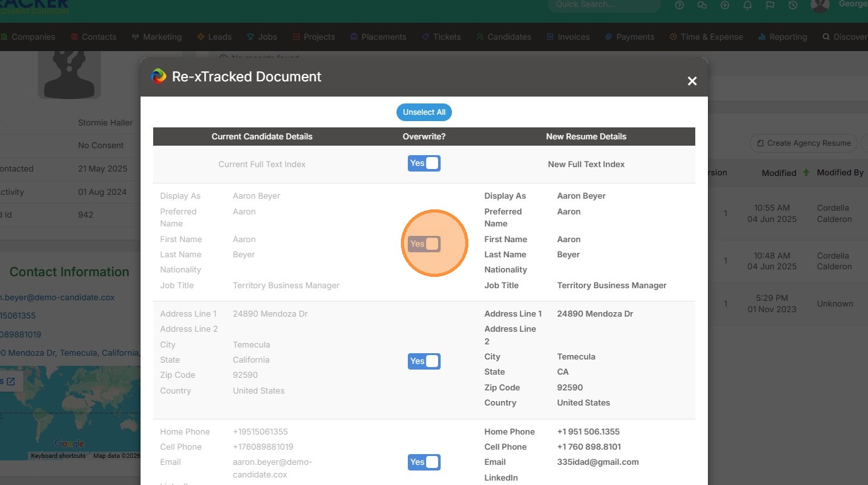The image size is (868, 485).
Task: Click the Unknown modified-by cell
Action: [835, 303]
